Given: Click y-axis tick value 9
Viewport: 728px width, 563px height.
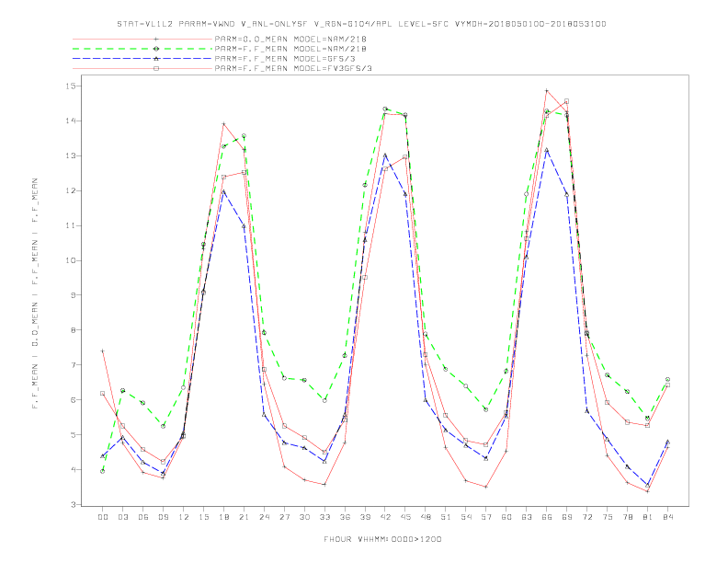Looking at the screenshot, I should click(x=73, y=295).
